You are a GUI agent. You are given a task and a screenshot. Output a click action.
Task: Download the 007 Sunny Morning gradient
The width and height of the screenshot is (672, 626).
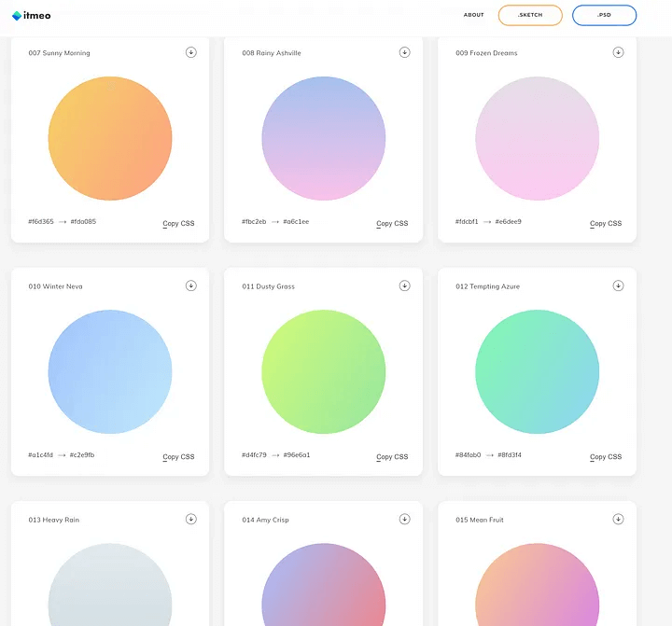191,52
